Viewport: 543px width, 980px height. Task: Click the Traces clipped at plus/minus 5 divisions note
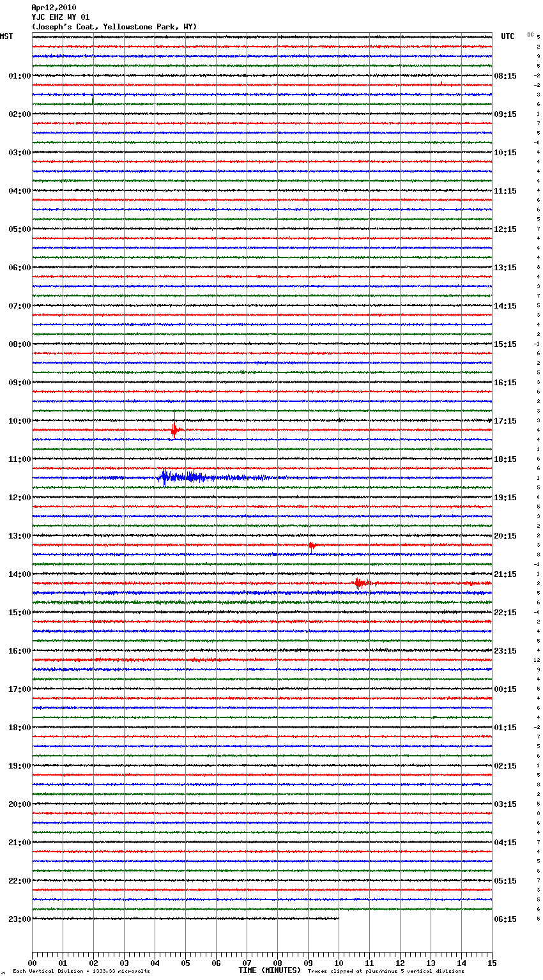pyautogui.click(x=386, y=972)
